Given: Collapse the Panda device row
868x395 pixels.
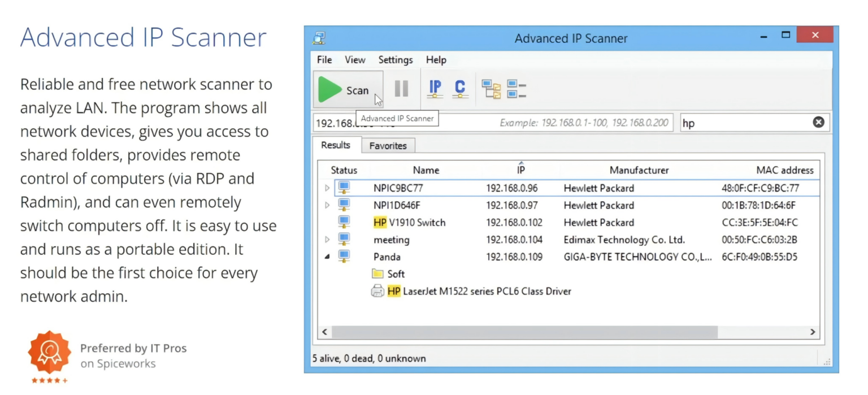Looking at the screenshot, I should [327, 257].
